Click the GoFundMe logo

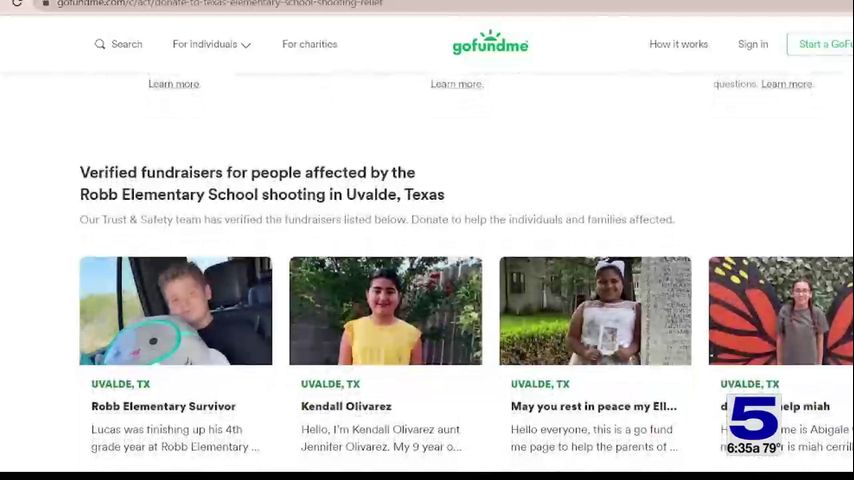click(x=490, y=42)
